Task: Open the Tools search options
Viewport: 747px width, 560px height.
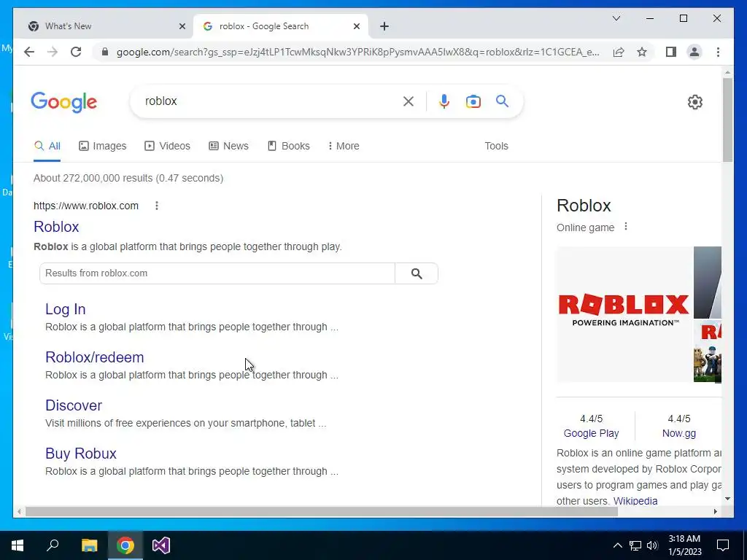Action: point(496,146)
